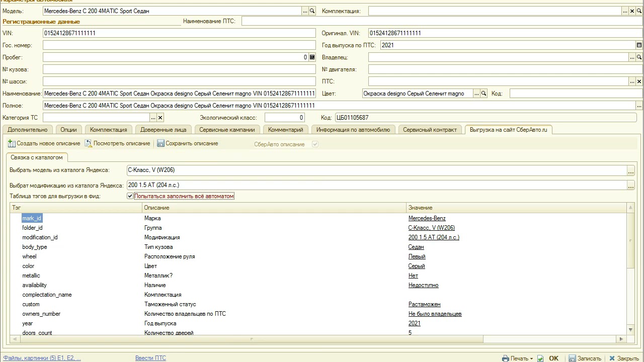Clear Категория ТС field with X icon
This screenshot has height=362, width=644.
[160, 118]
